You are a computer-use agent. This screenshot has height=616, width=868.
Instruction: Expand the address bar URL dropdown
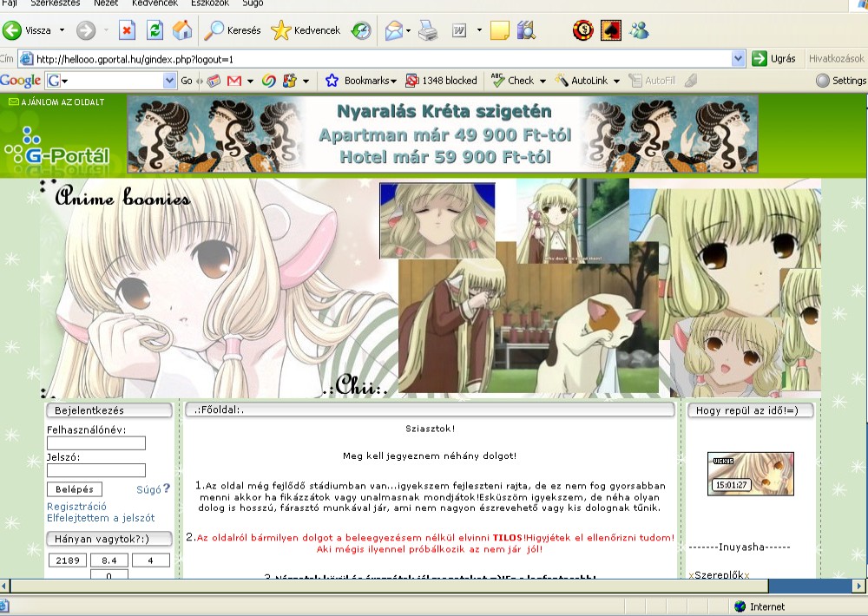(x=738, y=59)
